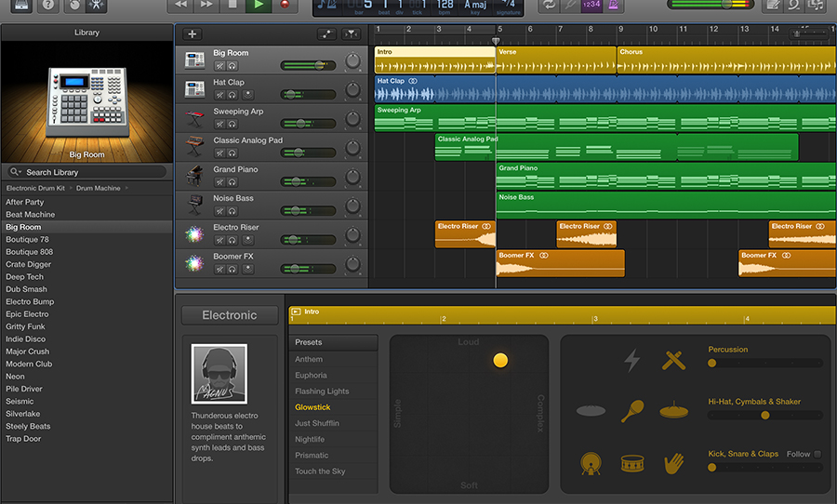Screen dimensions: 837x504
Task: Open the search magnifier options dropdown
Action: pos(16,172)
